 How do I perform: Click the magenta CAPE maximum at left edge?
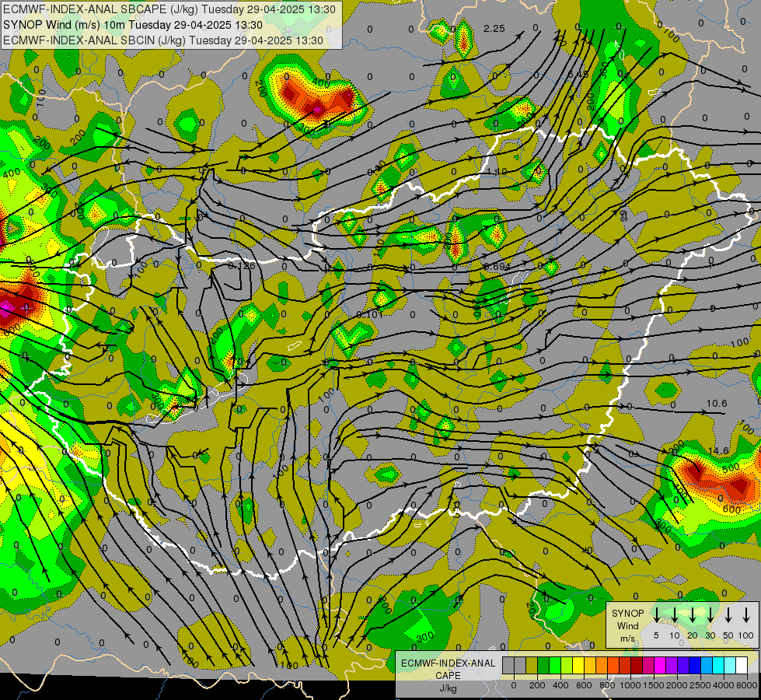(5, 310)
